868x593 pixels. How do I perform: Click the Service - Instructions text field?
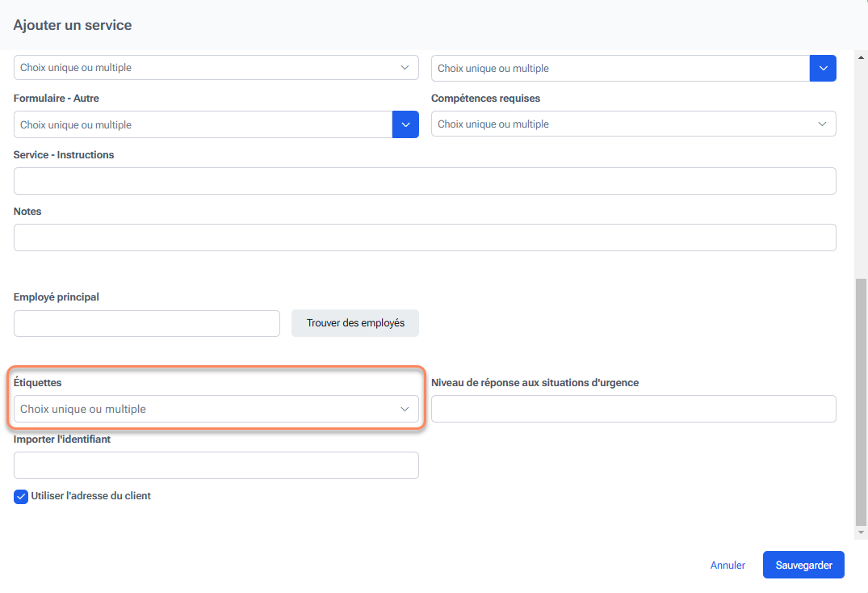click(x=425, y=181)
